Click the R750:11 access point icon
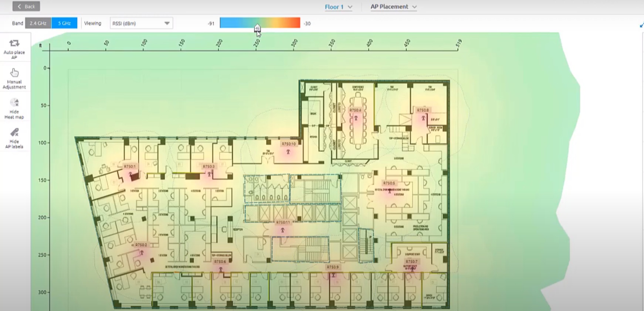This screenshot has height=311, width=644. click(x=282, y=230)
